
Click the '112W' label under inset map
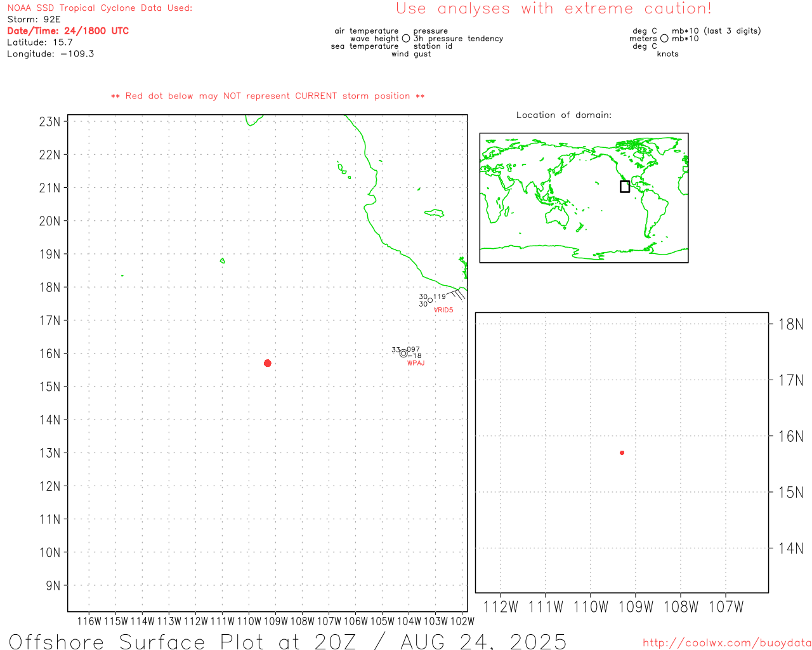501,607
